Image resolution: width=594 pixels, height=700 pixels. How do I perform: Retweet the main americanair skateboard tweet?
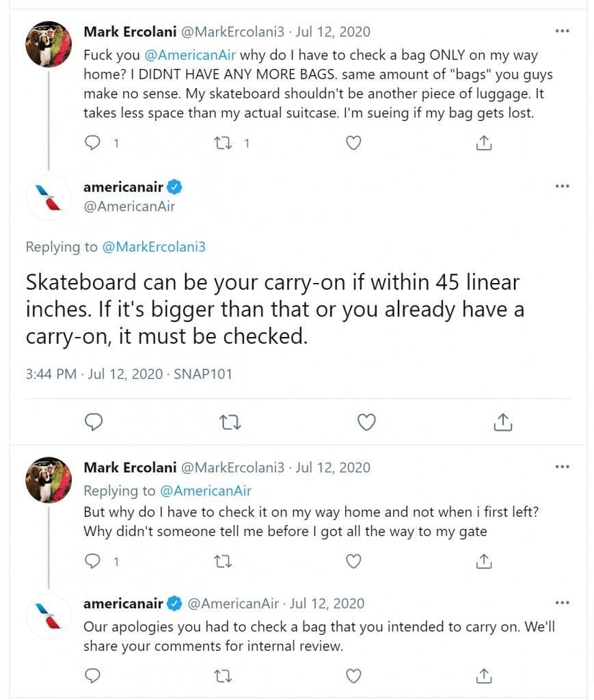coord(230,422)
